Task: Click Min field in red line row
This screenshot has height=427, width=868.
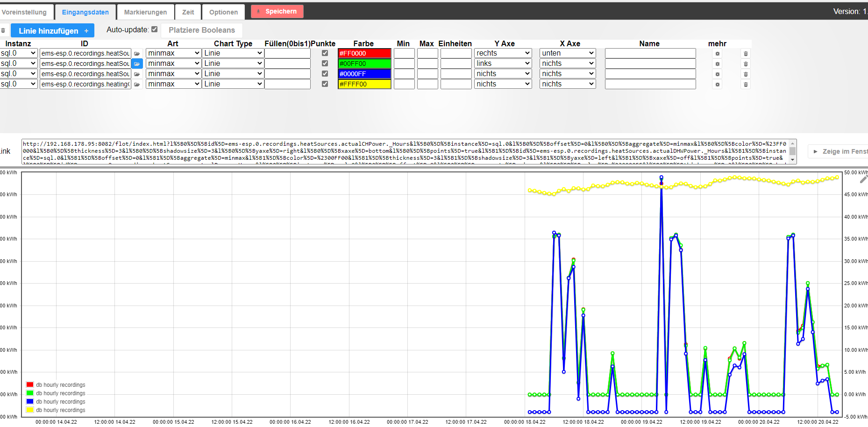Action: click(x=404, y=53)
